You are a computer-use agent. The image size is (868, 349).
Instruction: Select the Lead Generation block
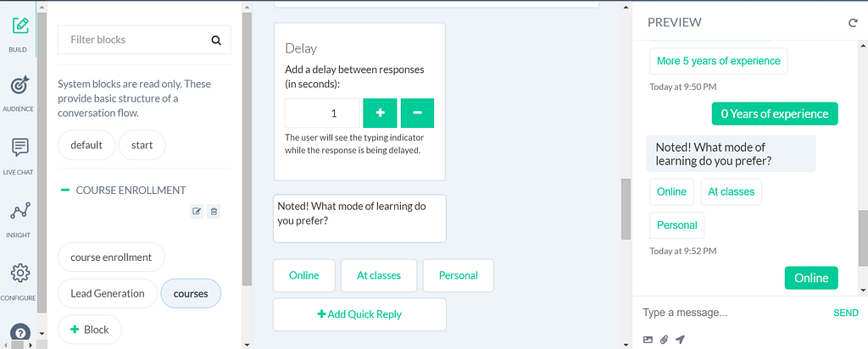coord(108,294)
